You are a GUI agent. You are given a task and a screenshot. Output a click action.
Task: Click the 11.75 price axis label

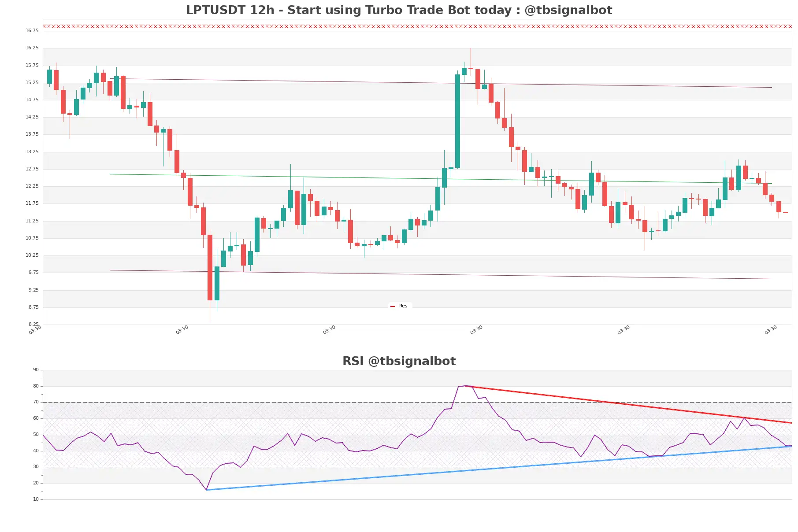tap(32, 203)
